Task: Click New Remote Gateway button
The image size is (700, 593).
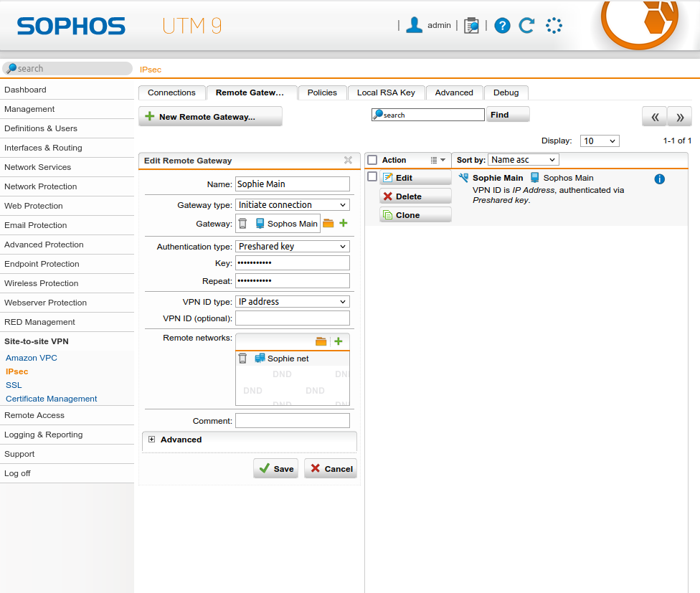Action: [210, 117]
